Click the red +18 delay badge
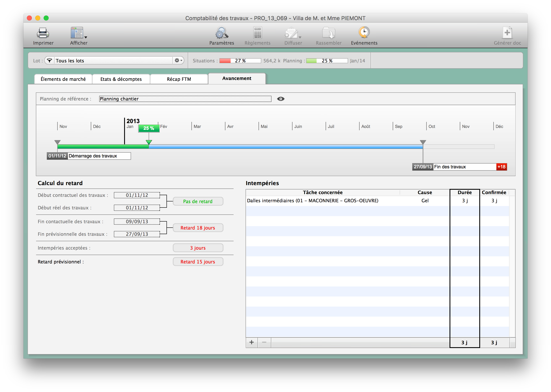This screenshot has height=392, width=551. tap(502, 167)
